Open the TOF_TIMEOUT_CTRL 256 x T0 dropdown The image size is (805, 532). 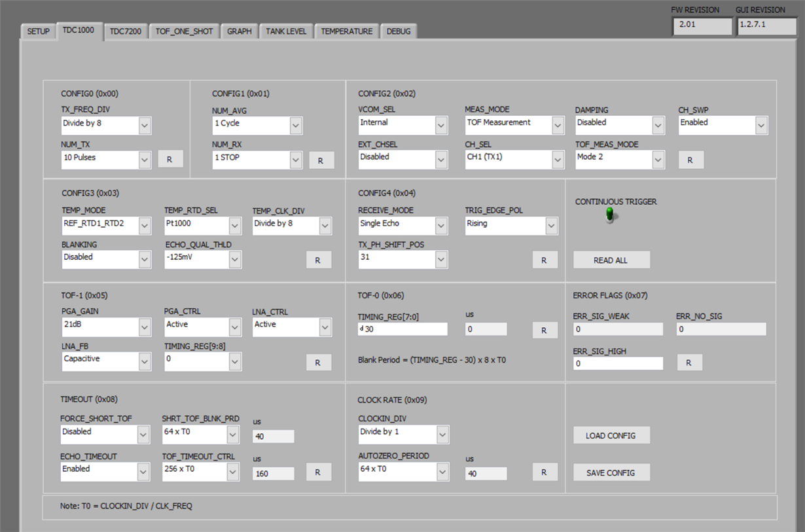pos(202,472)
